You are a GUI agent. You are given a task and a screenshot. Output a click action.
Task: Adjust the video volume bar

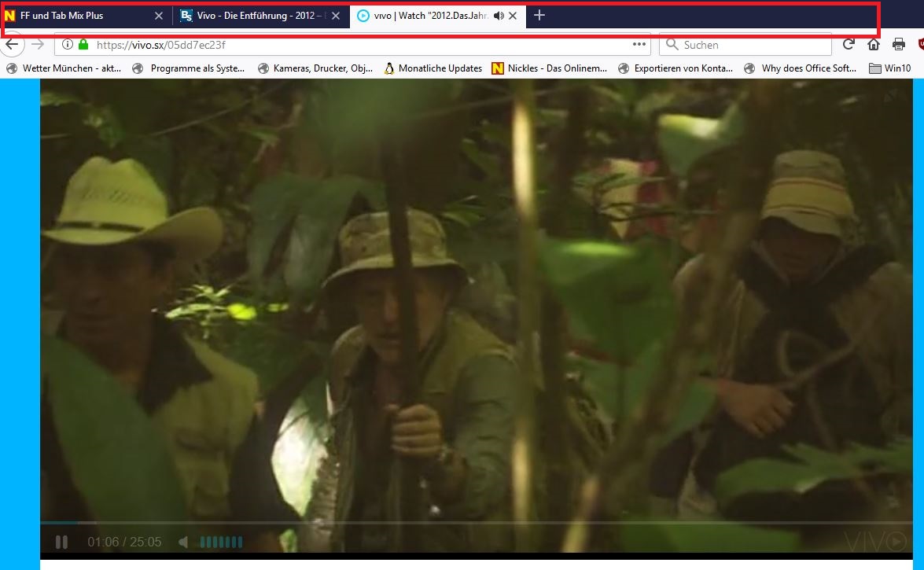[221, 542]
